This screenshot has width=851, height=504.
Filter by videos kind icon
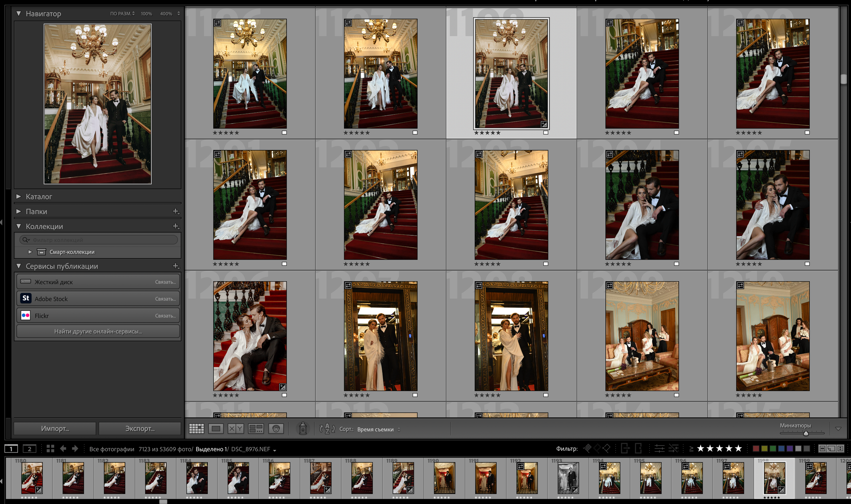coord(840,448)
